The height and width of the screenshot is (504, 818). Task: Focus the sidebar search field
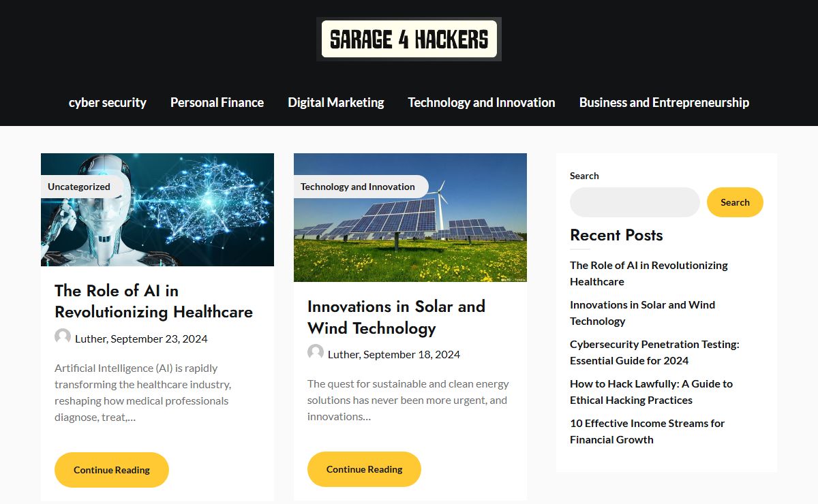coord(635,202)
